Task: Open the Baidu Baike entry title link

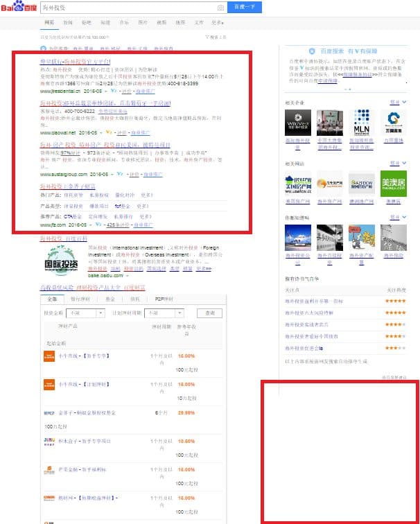Action: click(64, 238)
